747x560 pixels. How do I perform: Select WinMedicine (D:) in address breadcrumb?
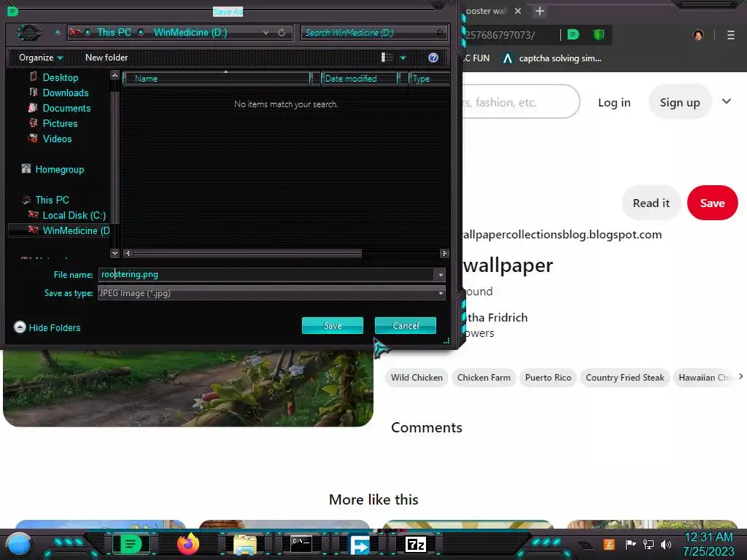click(x=190, y=32)
